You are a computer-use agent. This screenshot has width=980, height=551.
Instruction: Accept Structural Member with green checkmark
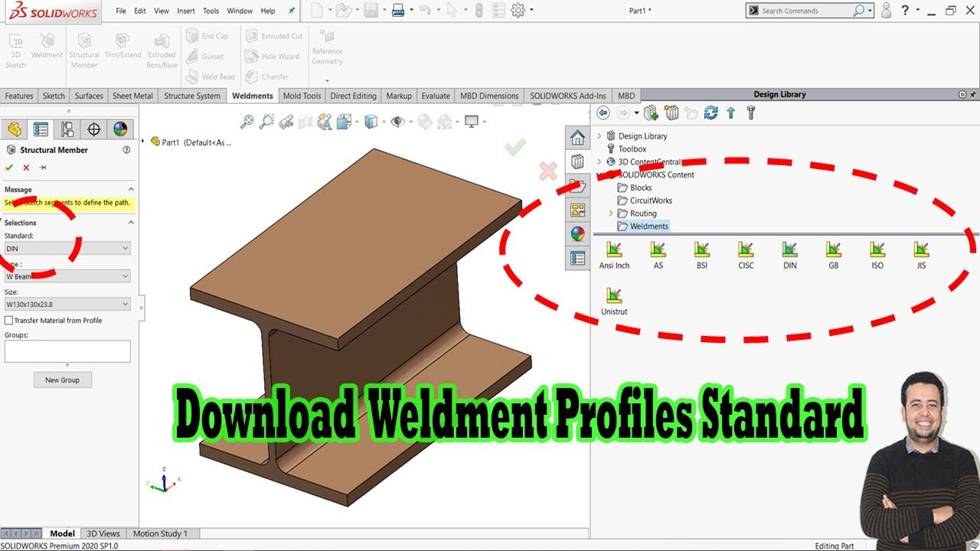9,168
